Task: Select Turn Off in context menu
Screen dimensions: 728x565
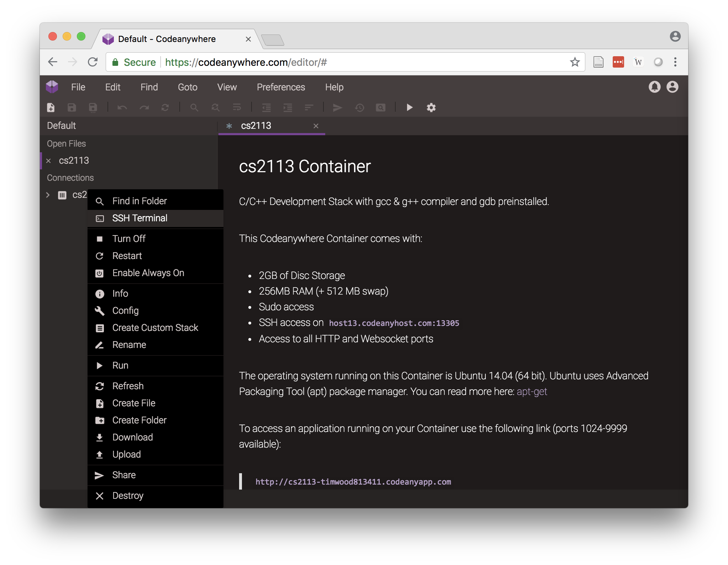Action: tap(155, 239)
